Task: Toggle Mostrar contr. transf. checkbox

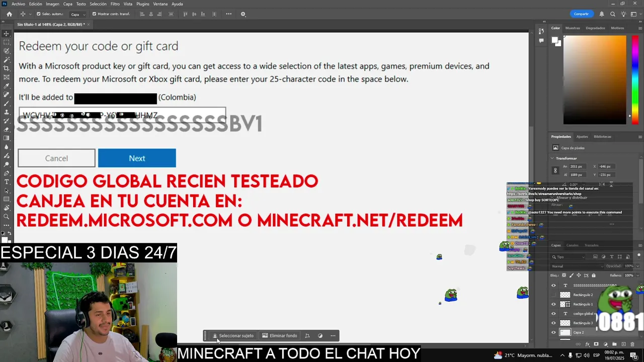Action: point(94,14)
